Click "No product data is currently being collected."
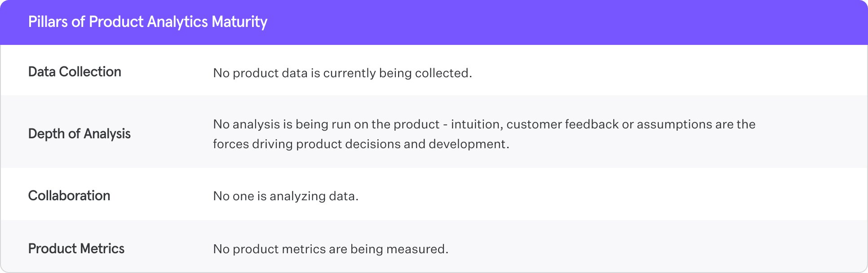 [x=342, y=73]
